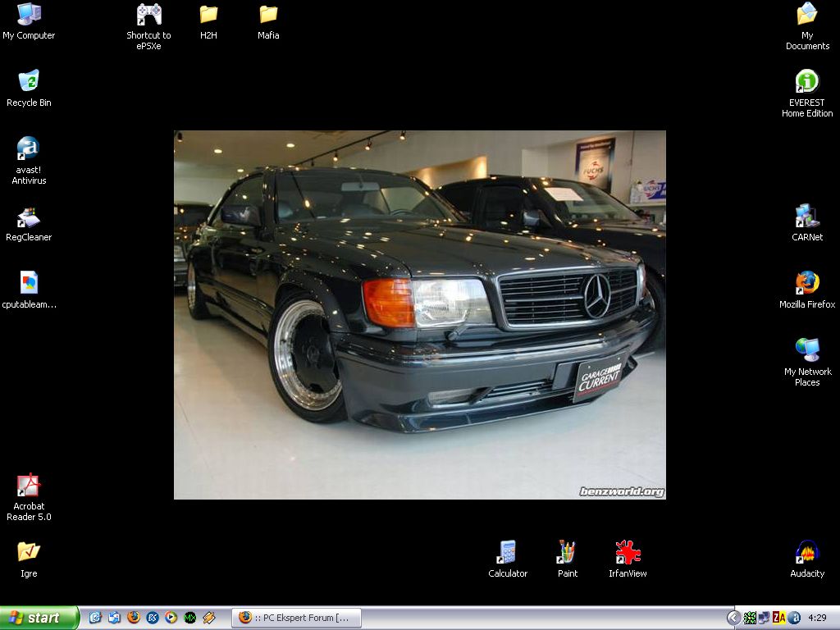This screenshot has width=840, height=630.
Task: Select the Audacity desktop icon
Action: pyautogui.click(x=807, y=553)
